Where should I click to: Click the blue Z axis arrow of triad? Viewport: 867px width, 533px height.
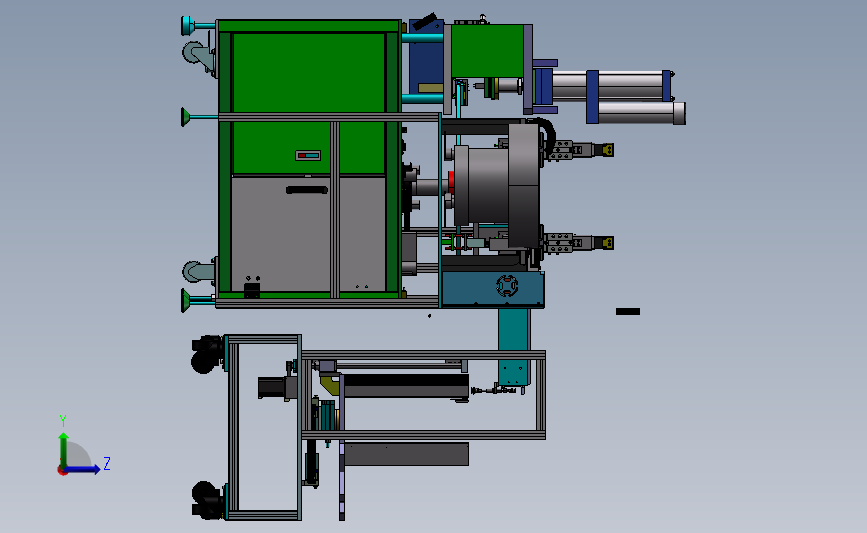(x=84, y=469)
